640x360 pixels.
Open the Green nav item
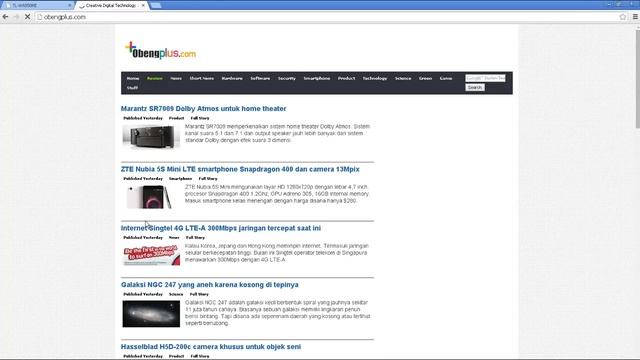[x=425, y=78]
